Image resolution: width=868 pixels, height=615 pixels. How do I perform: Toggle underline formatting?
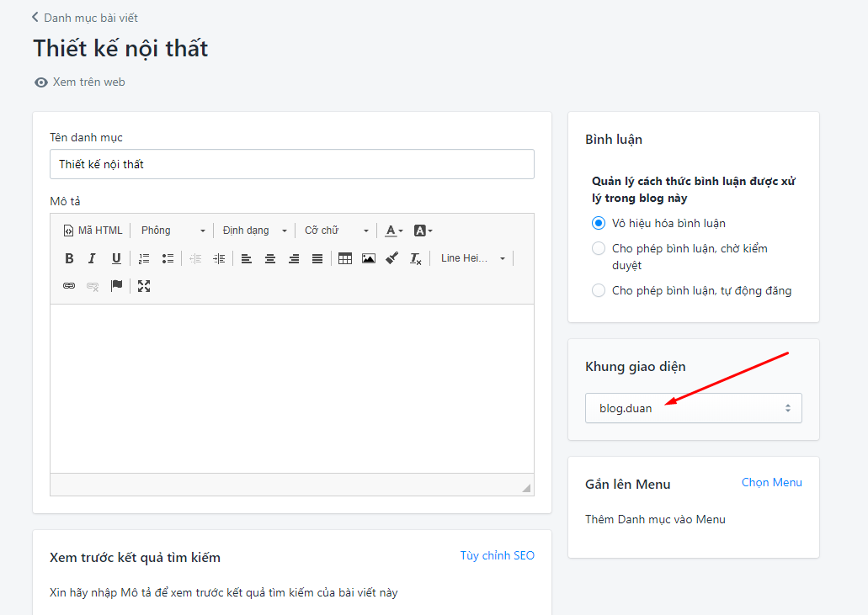[x=116, y=258]
